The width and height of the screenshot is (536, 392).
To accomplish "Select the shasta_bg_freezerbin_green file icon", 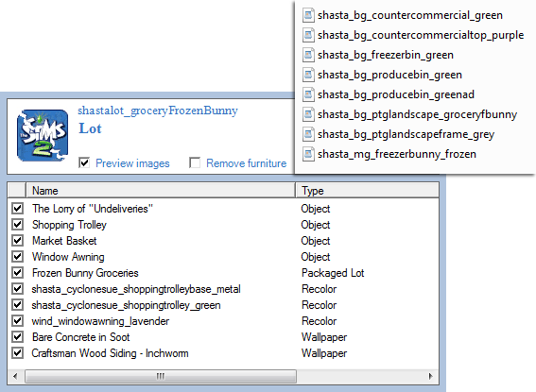I will (x=308, y=55).
